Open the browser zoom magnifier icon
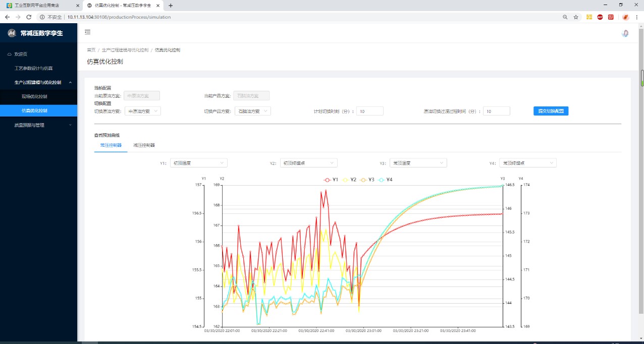The image size is (644, 344). coord(565,17)
